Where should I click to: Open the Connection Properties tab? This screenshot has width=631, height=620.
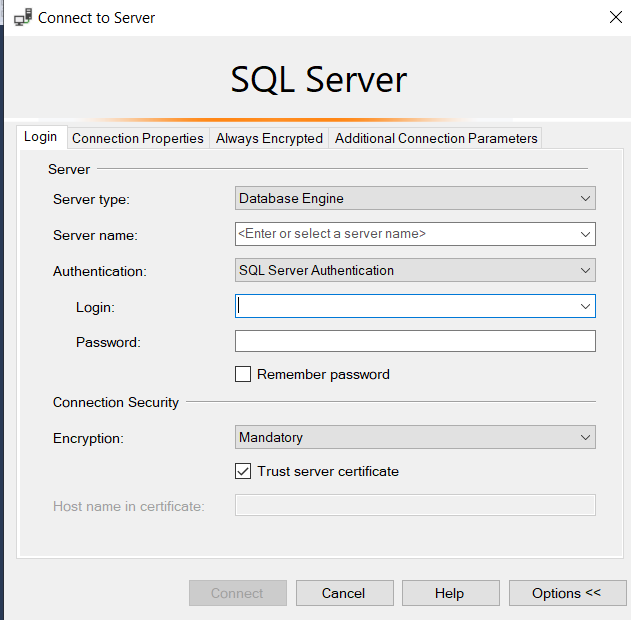click(138, 138)
